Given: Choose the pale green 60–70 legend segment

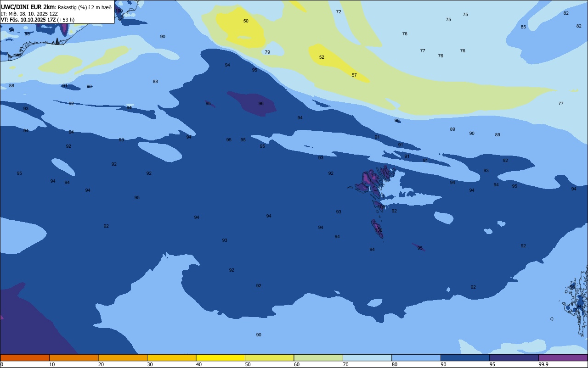Looking at the screenshot, I should click(x=318, y=357).
